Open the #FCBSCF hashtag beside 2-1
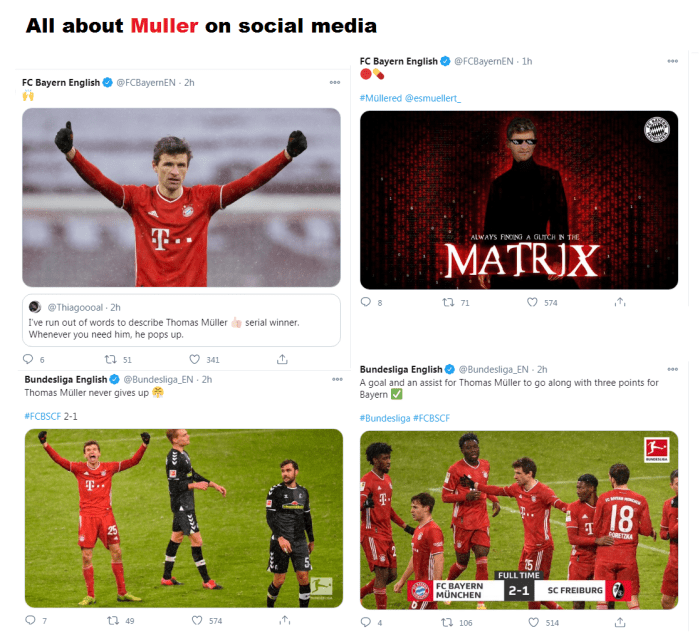700x642 pixels. click(42, 416)
